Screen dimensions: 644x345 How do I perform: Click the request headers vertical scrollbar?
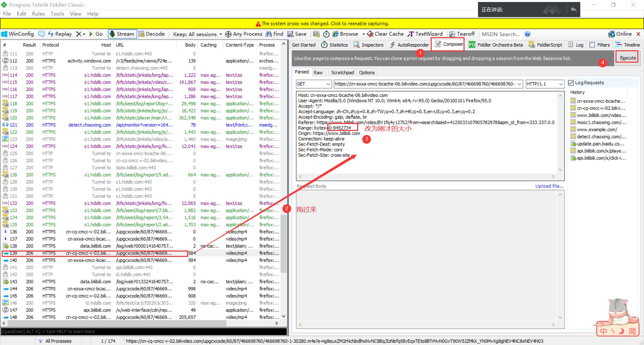(x=560, y=132)
